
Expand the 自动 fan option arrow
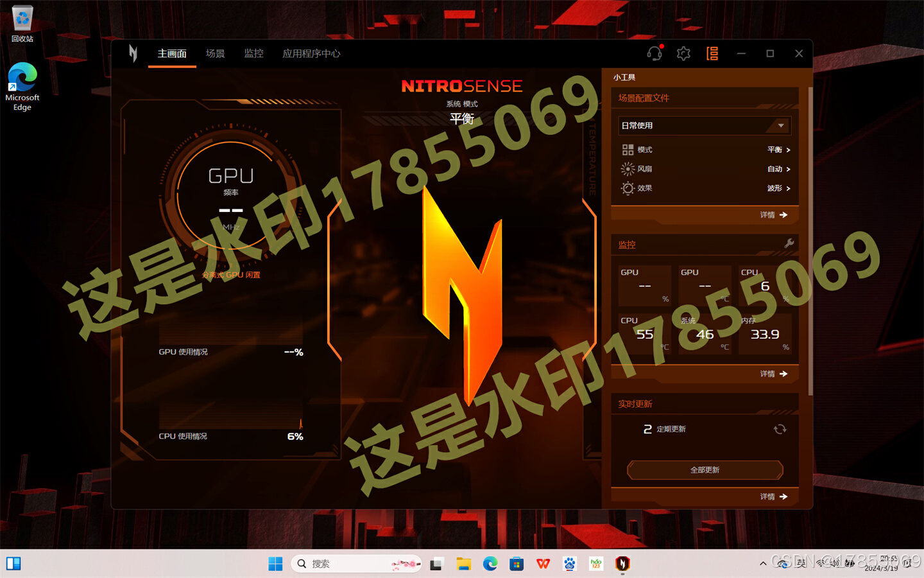click(x=788, y=169)
